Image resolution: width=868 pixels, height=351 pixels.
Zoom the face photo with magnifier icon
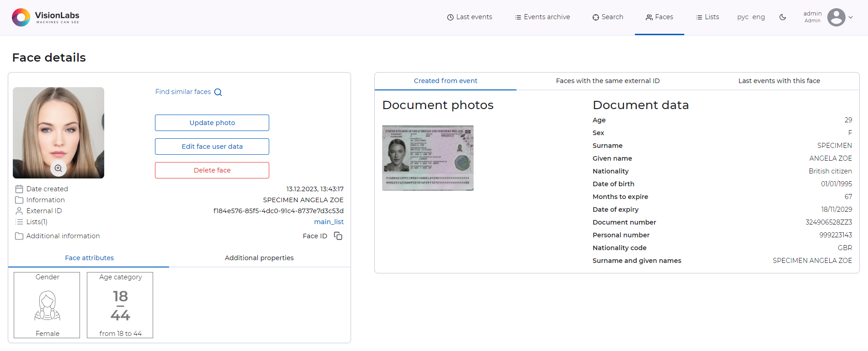pos(59,168)
